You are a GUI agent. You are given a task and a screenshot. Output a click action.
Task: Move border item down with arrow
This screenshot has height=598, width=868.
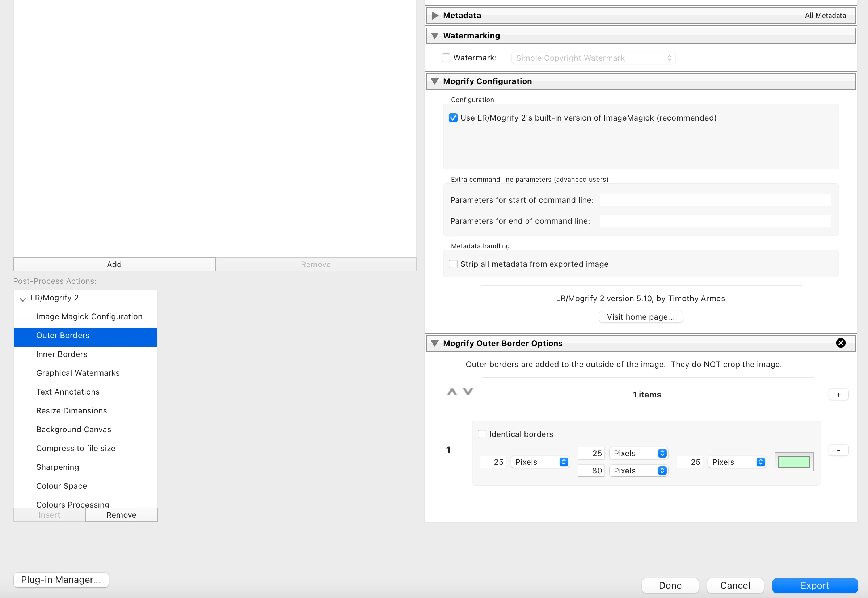point(468,392)
